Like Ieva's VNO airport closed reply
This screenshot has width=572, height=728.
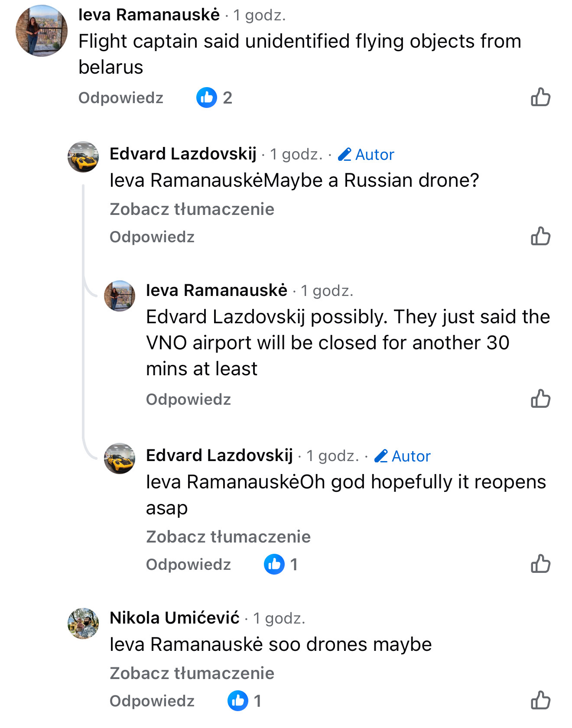[540, 399]
